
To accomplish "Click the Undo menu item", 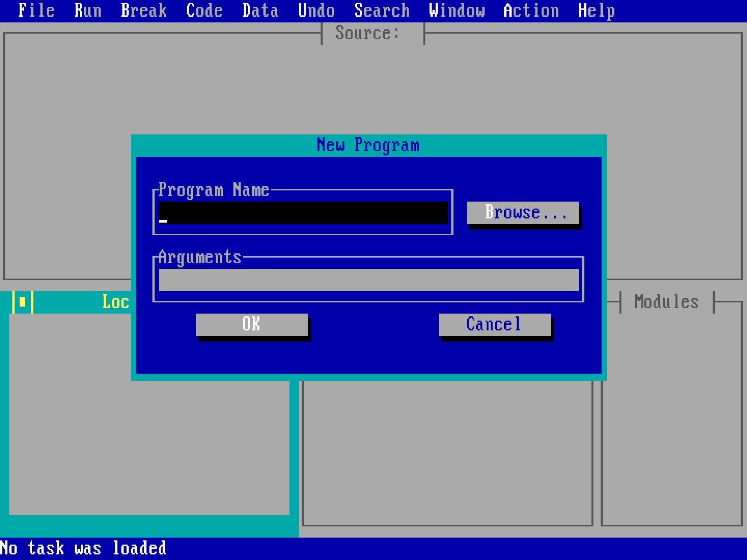I will pos(316,10).
